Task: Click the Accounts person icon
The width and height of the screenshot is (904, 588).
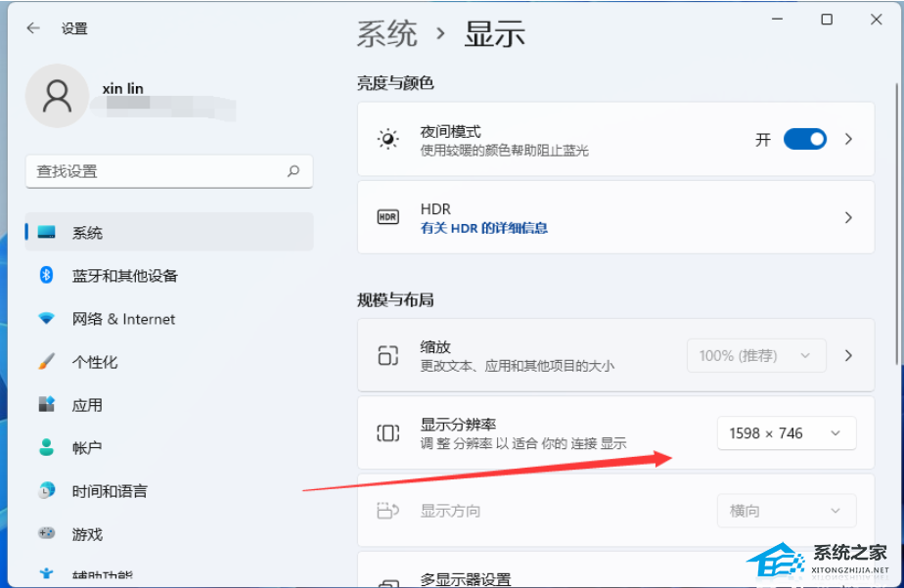Action: point(46,447)
